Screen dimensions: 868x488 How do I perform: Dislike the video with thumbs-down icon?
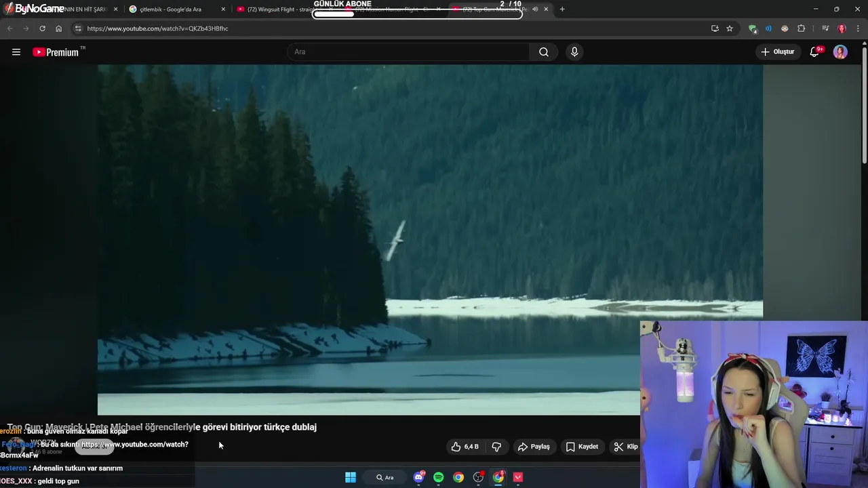pos(496,447)
